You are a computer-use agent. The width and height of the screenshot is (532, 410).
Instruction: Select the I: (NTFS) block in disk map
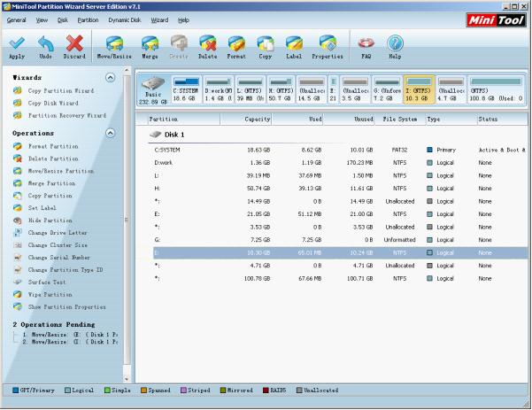[419, 89]
